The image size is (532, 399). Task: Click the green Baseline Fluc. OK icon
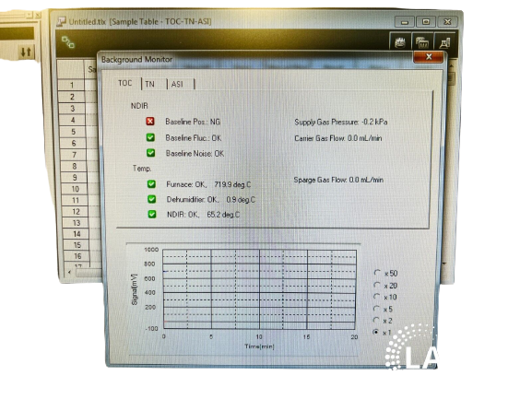150,137
